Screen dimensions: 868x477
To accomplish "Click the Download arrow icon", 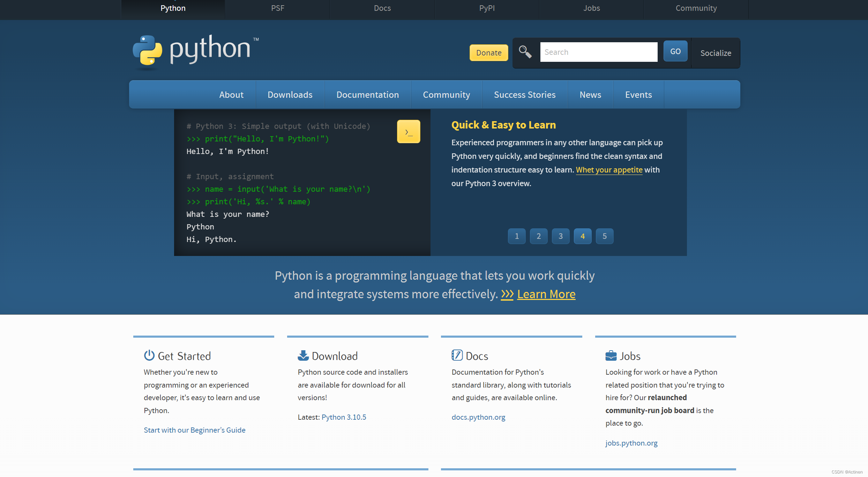I will click(x=303, y=355).
